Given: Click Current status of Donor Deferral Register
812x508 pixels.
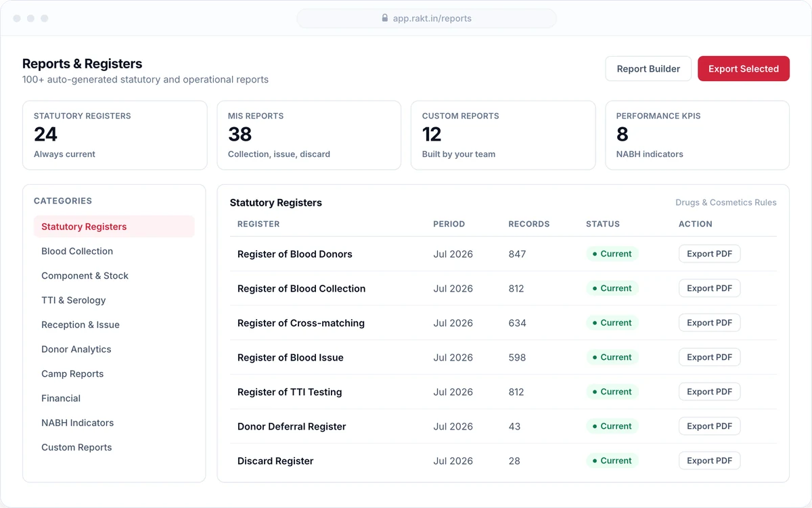Looking at the screenshot, I should [612, 426].
